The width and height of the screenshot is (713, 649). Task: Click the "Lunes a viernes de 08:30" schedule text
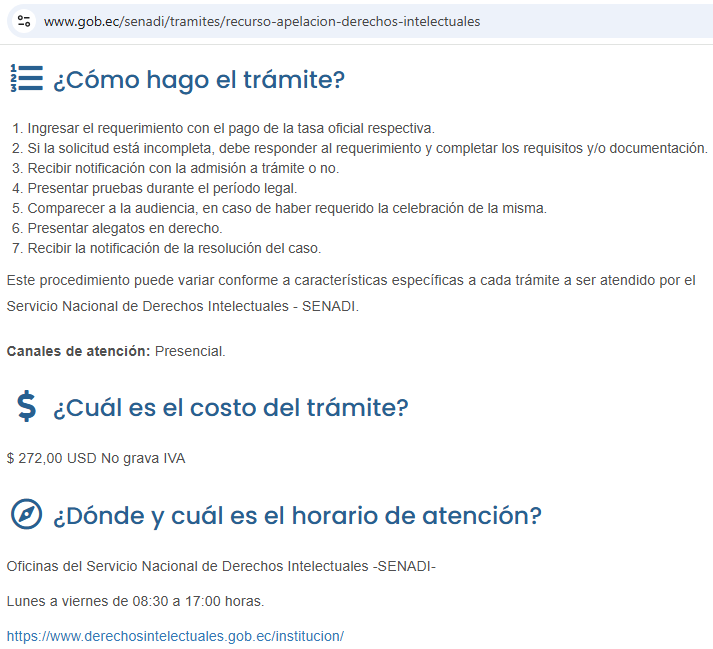pos(135,601)
